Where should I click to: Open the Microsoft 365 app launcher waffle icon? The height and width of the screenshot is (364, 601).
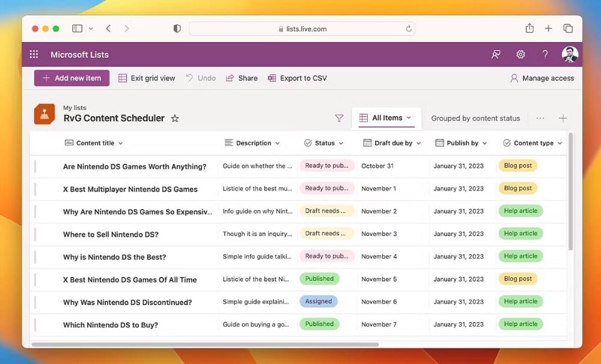(34, 54)
